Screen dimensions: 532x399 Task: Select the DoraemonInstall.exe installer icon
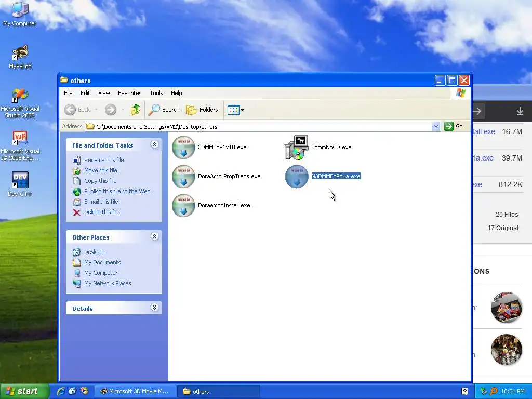point(183,206)
